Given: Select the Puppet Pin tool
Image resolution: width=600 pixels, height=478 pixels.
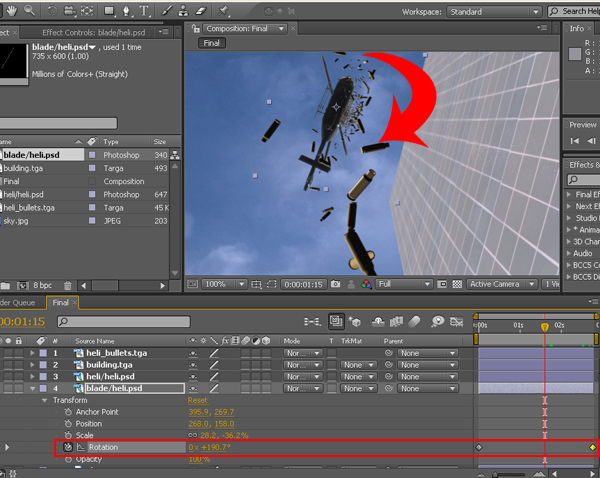Looking at the screenshot, I should [x=223, y=11].
